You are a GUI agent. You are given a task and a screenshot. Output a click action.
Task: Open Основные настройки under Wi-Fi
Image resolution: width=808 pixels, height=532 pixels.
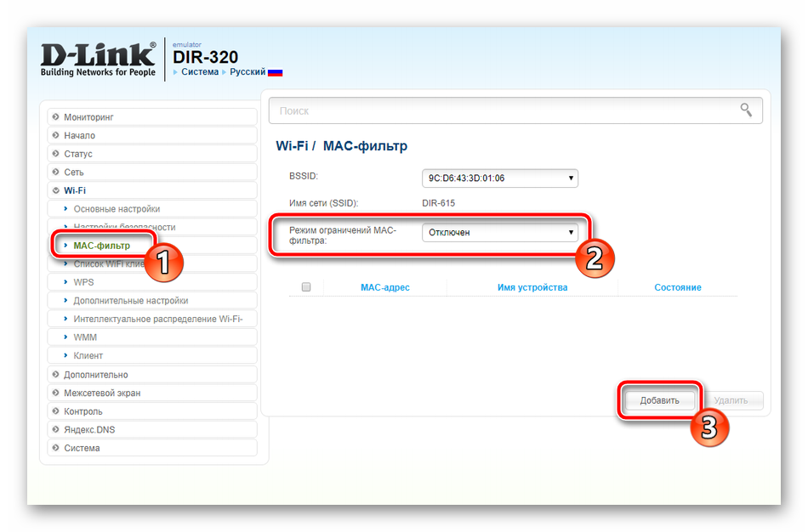point(152,208)
